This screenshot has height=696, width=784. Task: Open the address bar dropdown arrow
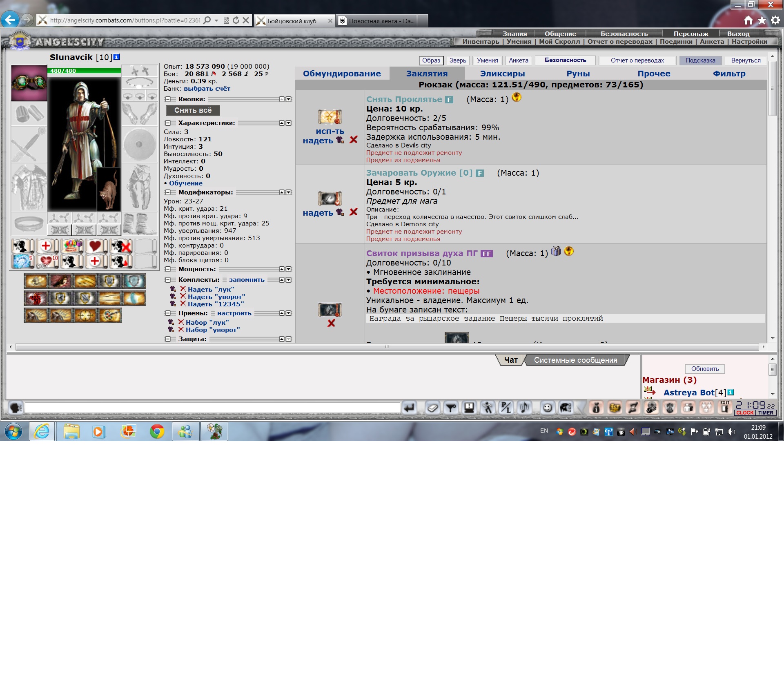click(216, 20)
